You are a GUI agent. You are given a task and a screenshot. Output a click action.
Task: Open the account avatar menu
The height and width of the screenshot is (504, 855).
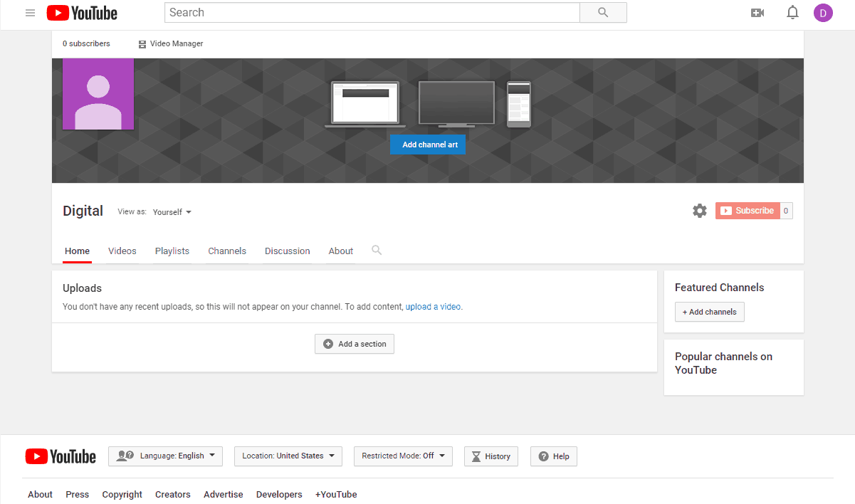(x=823, y=13)
